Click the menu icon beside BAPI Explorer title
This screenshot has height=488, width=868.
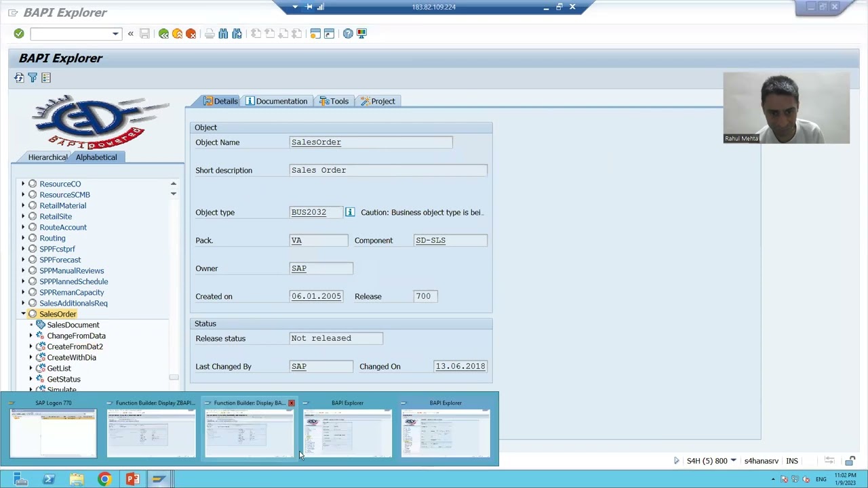[13, 12]
